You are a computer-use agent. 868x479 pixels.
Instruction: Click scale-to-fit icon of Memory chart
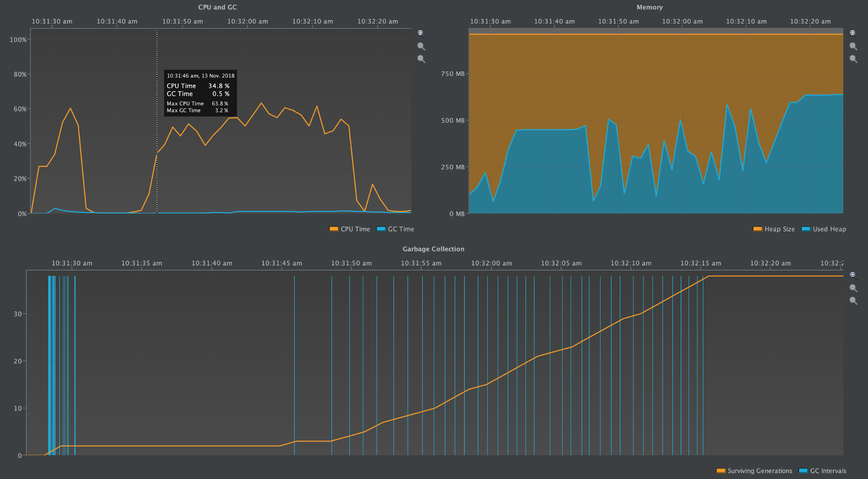pyautogui.click(x=853, y=33)
